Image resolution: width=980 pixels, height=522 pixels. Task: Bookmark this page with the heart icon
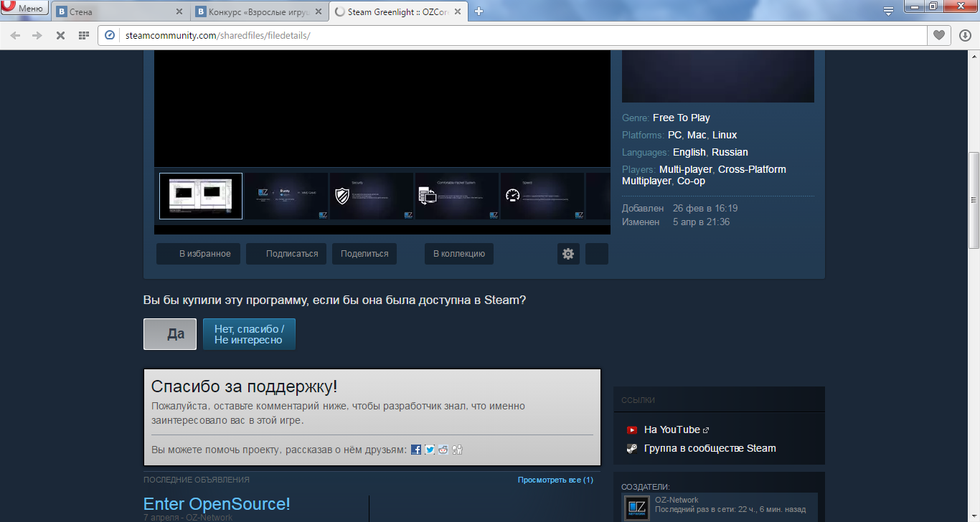[x=938, y=35]
